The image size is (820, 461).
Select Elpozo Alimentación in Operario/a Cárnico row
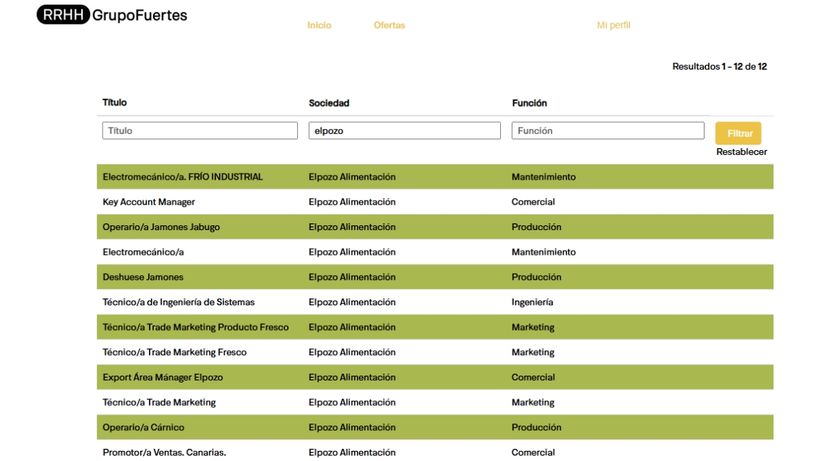(x=352, y=428)
